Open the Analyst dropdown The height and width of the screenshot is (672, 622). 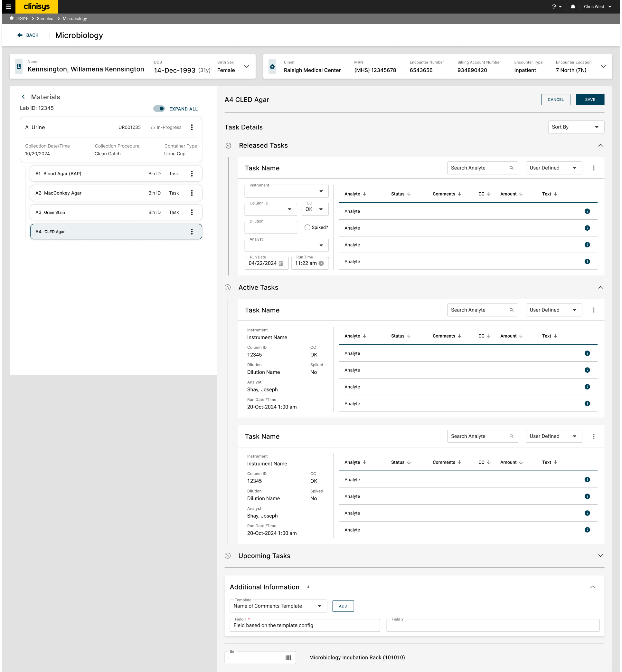point(287,245)
